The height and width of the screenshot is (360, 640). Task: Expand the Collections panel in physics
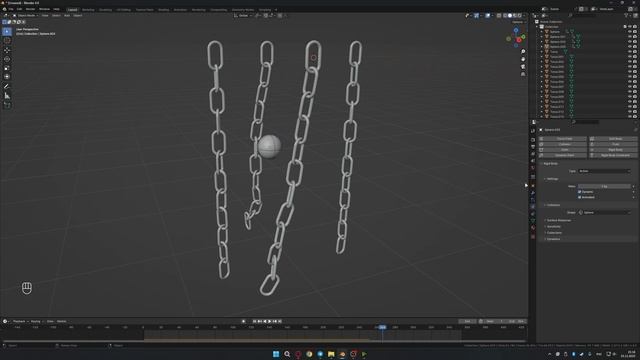click(554, 233)
